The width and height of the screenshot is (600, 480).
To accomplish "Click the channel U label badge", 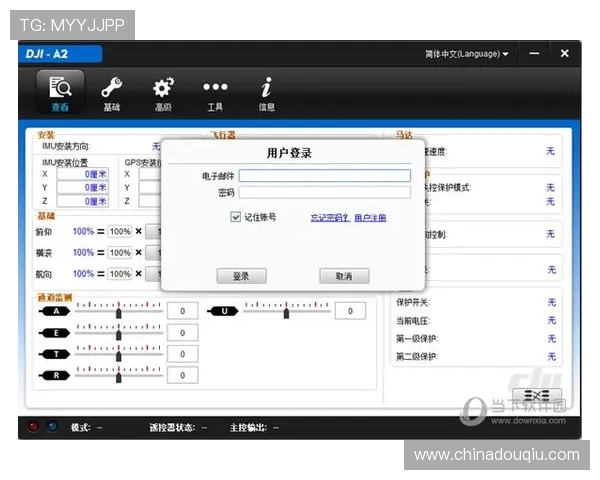I will tap(223, 311).
